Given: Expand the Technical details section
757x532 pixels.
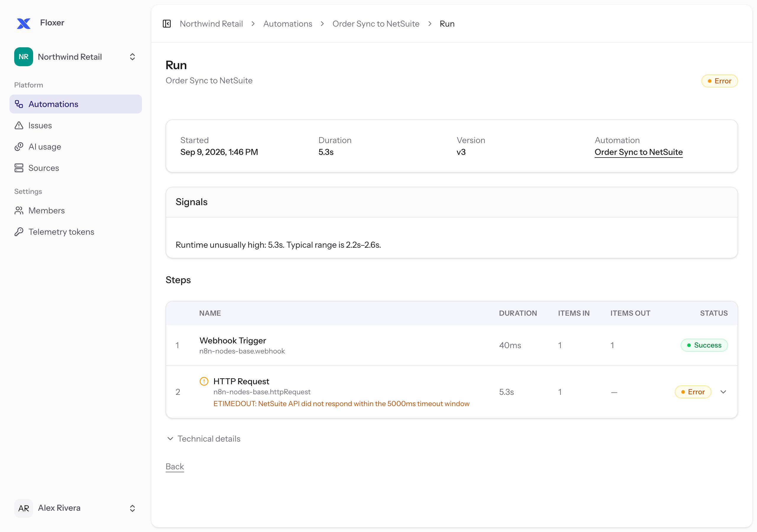Looking at the screenshot, I should click(203, 439).
